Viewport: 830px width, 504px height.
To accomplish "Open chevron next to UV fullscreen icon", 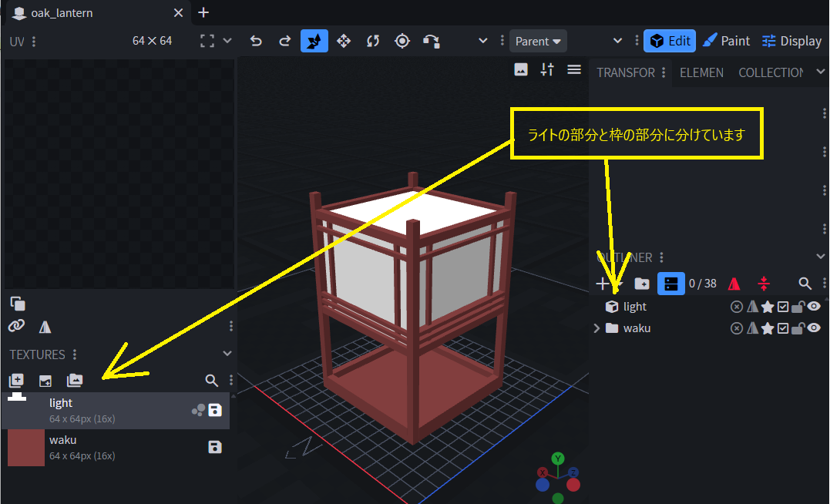I will click(x=227, y=41).
